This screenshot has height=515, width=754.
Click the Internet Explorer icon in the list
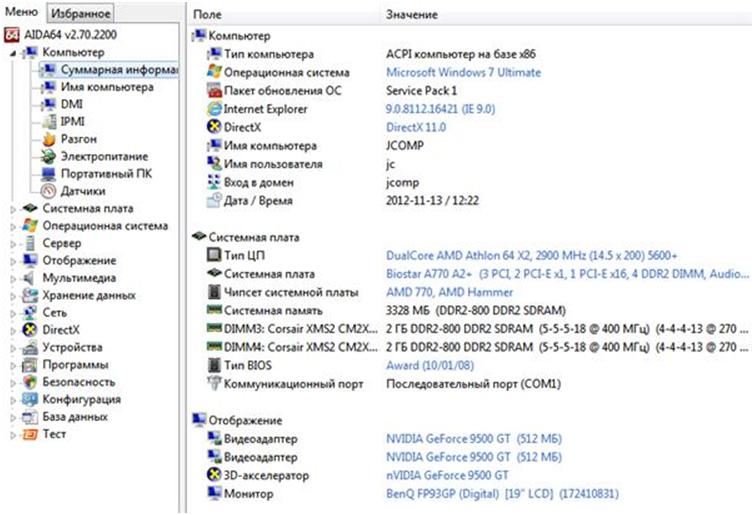[x=212, y=108]
